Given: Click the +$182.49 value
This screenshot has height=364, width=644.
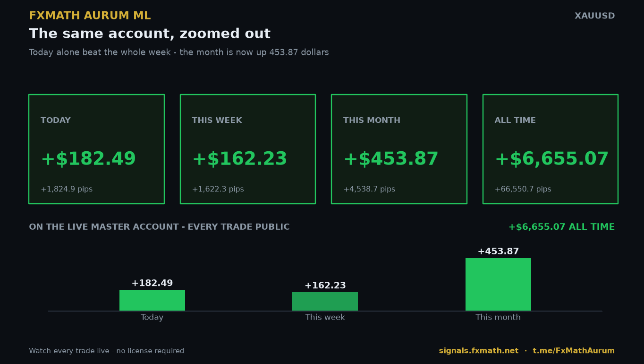Looking at the screenshot, I should pos(88,159).
